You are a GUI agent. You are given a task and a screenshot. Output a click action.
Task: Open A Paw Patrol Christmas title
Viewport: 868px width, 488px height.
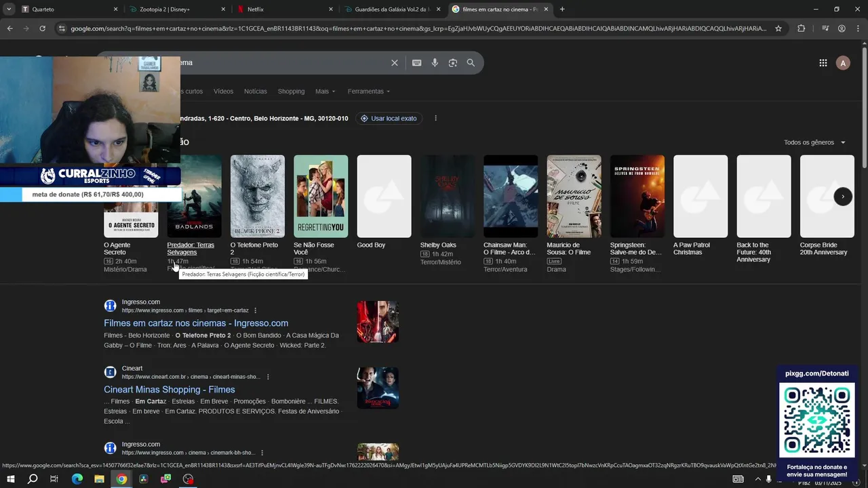pos(692,249)
